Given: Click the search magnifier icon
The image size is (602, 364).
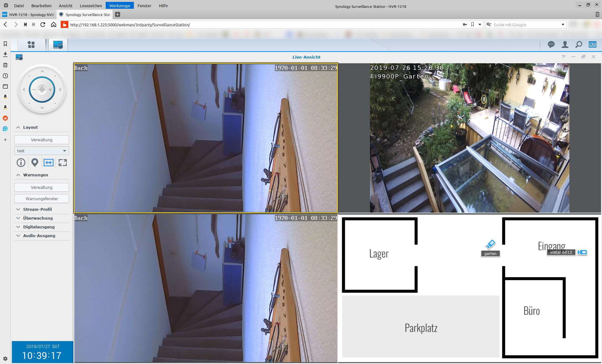Looking at the screenshot, I should point(579,45).
